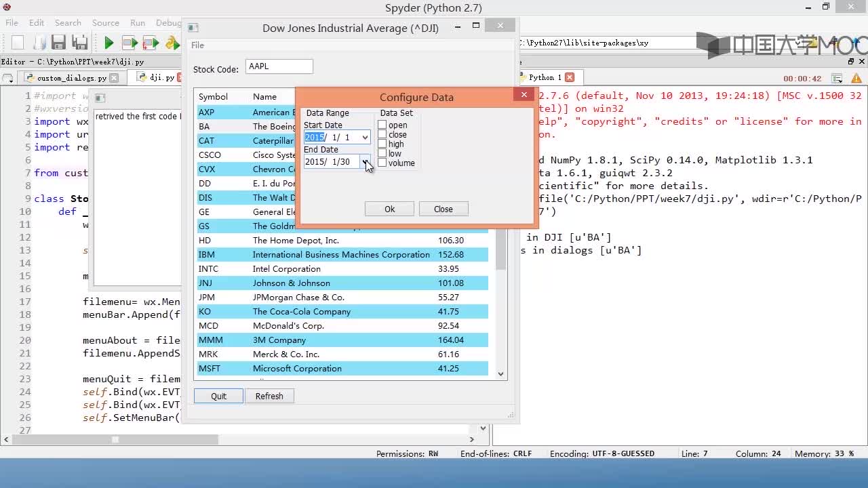The height and width of the screenshot is (488, 868).
Task: Click the editor horizontal scroll left arrow
Action: 7,439
